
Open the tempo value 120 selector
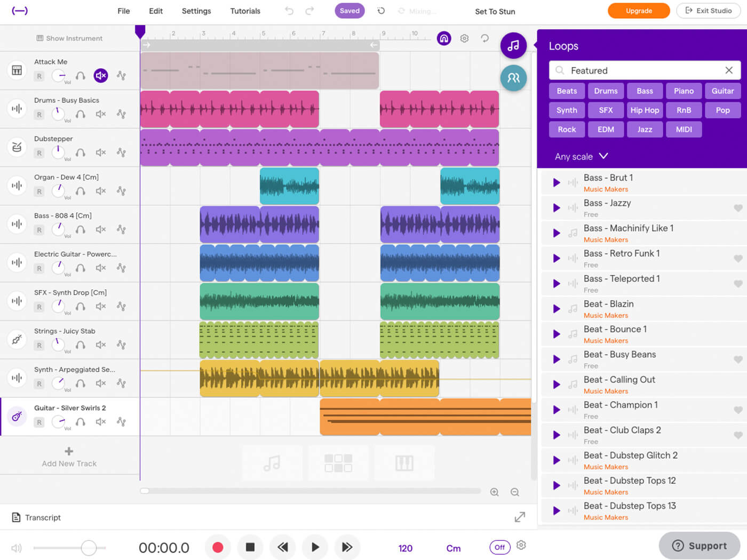tap(406, 548)
